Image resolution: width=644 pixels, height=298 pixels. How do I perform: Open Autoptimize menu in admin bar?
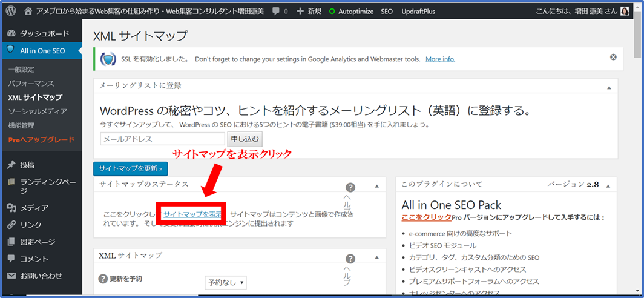pos(356,12)
